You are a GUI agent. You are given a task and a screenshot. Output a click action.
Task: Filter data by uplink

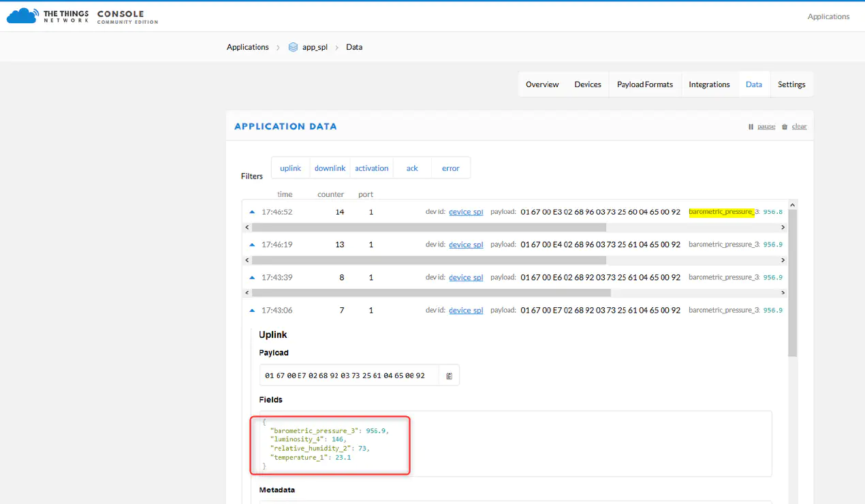290,168
